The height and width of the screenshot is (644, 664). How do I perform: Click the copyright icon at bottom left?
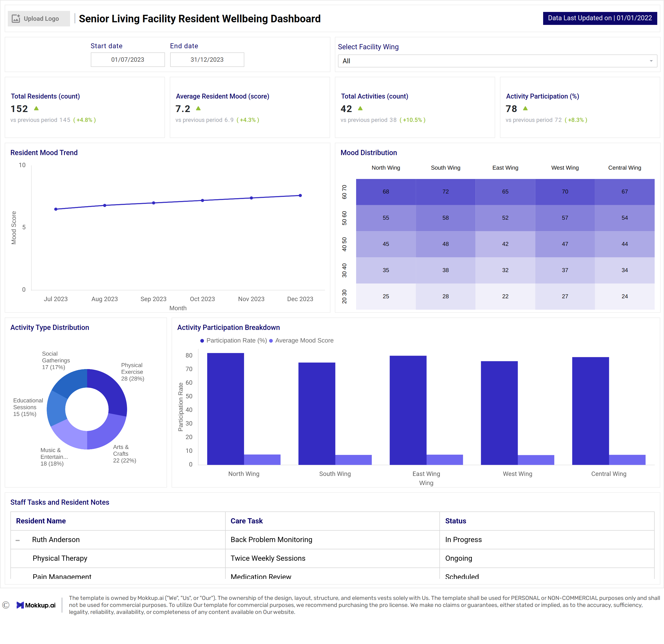[x=6, y=605]
